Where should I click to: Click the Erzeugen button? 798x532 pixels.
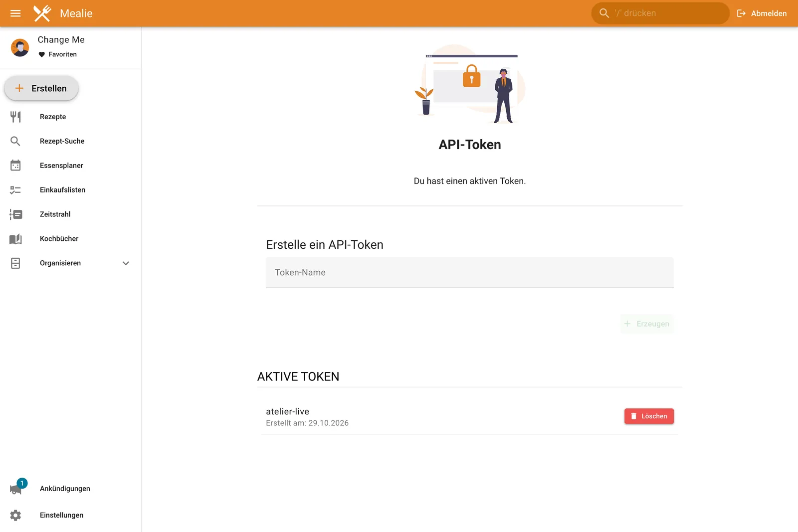(647, 324)
